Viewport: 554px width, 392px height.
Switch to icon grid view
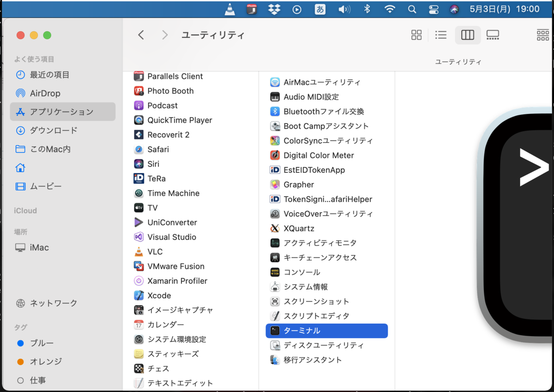[416, 35]
